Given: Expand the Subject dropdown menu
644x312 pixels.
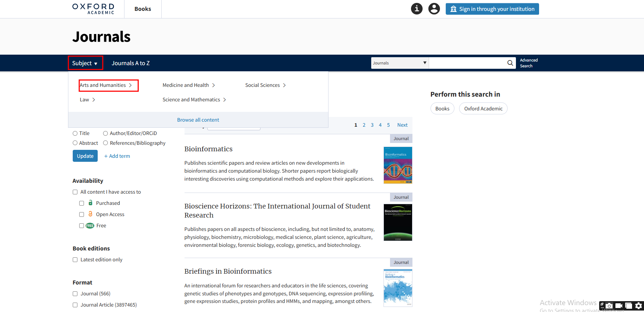Looking at the screenshot, I should pyautogui.click(x=85, y=63).
